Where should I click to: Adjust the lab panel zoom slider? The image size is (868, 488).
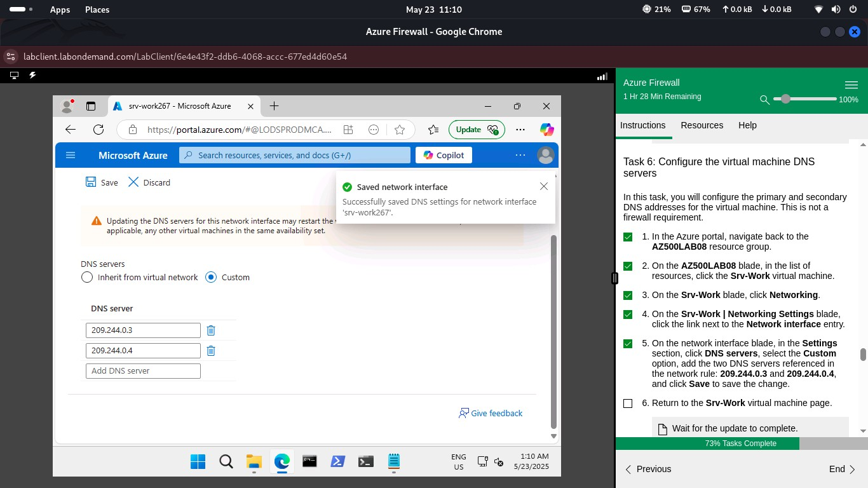(786, 99)
